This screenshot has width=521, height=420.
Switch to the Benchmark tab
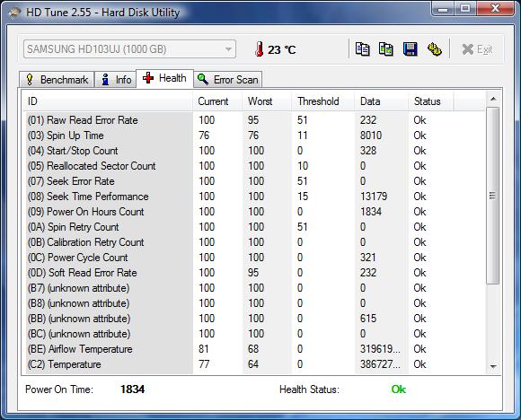(x=57, y=80)
